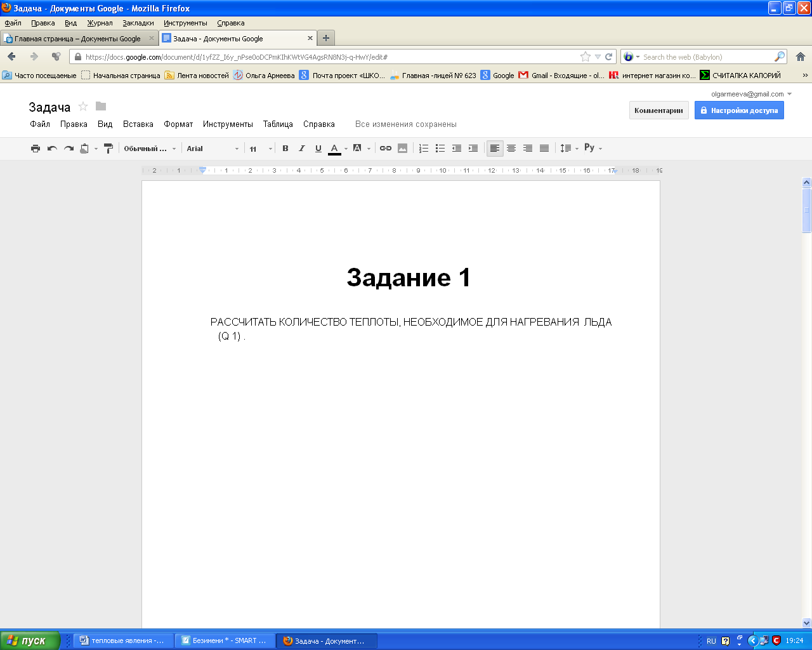The width and height of the screenshot is (812, 650).
Task: Open the Docs "Инструменты" menu
Action: pyautogui.click(x=228, y=124)
